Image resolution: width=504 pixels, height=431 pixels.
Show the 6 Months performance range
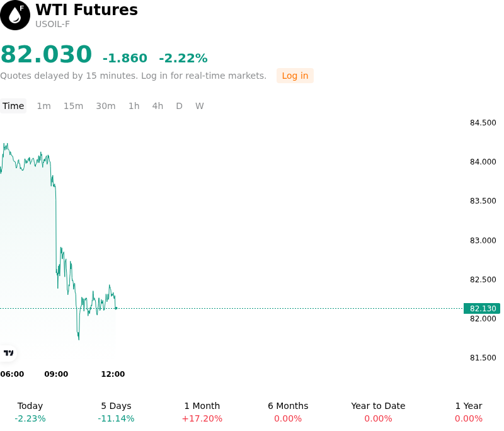pos(288,412)
